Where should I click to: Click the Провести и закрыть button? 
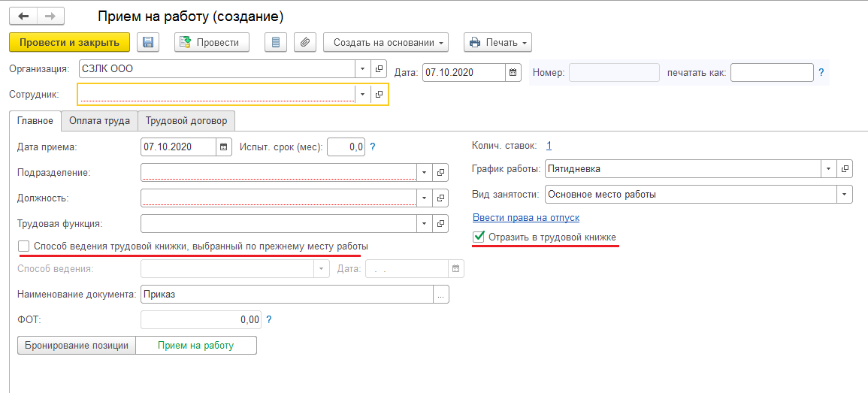tap(69, 43)
